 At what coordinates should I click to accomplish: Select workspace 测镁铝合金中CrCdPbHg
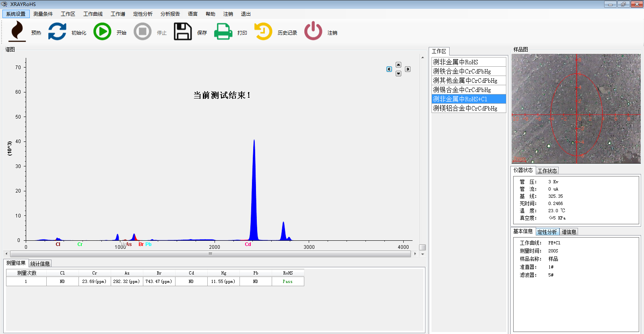pyautogui.click(x=469, y=108)
